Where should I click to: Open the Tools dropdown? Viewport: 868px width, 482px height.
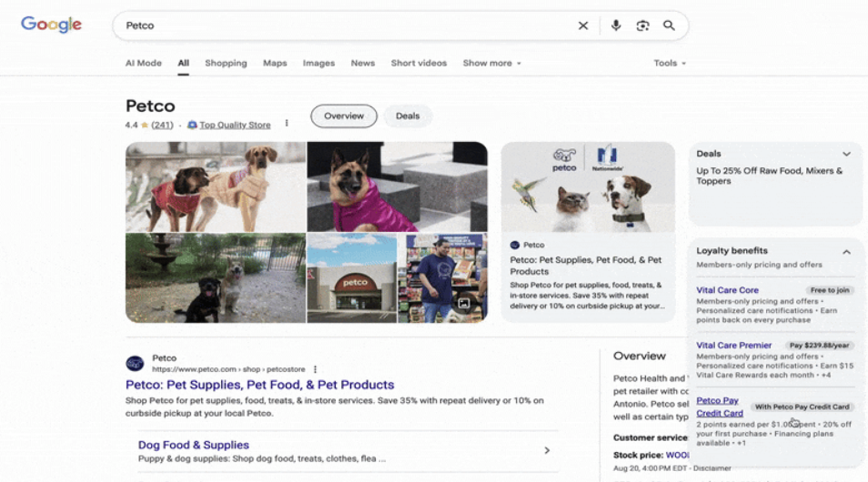click(x=670, y=64)
